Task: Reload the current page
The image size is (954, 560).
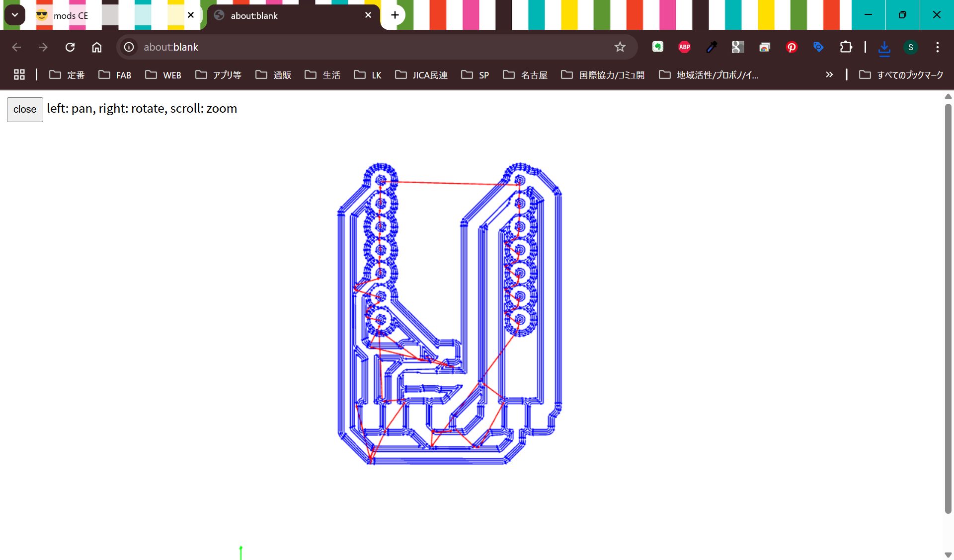Action: [x=70, y=47]
